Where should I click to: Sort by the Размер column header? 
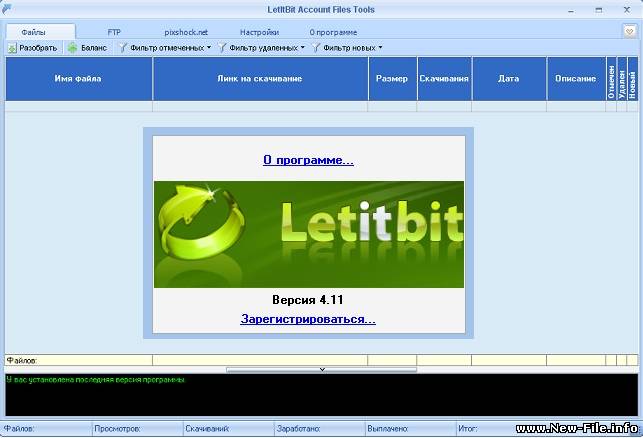point(392,78)
